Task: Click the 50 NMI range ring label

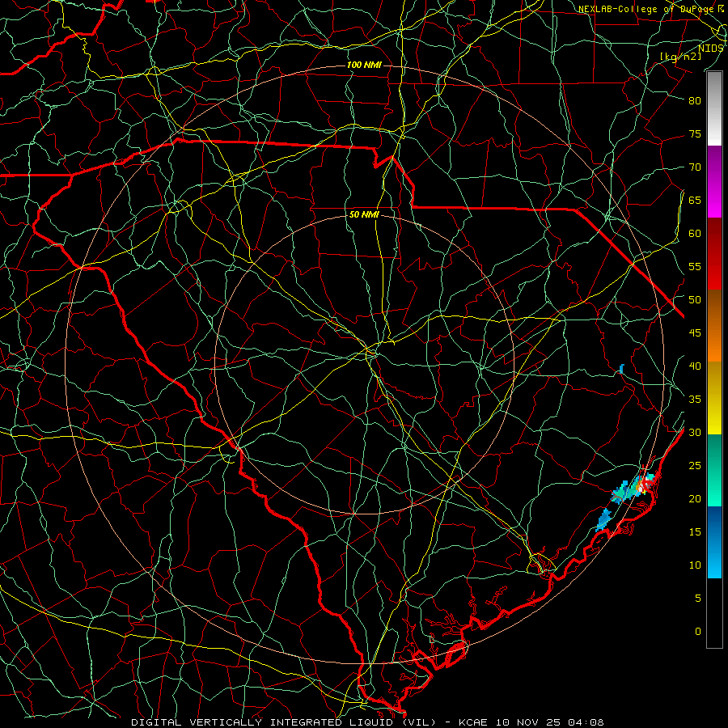Action: pyautogui.click(x=364, y=214)
